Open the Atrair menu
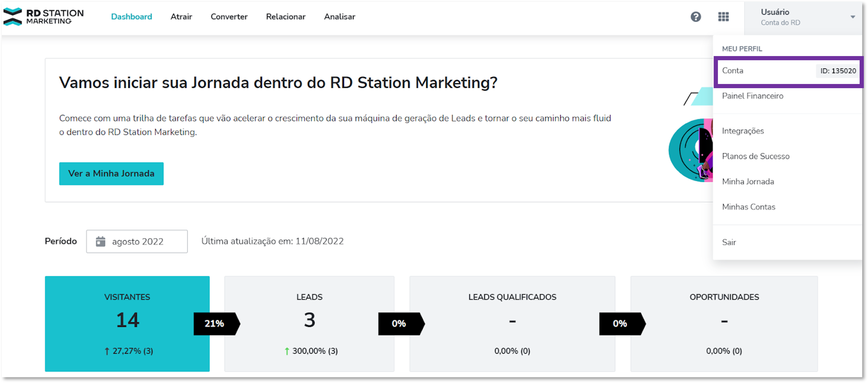Viewport: 868px width, 383px height. (x=181, y=17)
